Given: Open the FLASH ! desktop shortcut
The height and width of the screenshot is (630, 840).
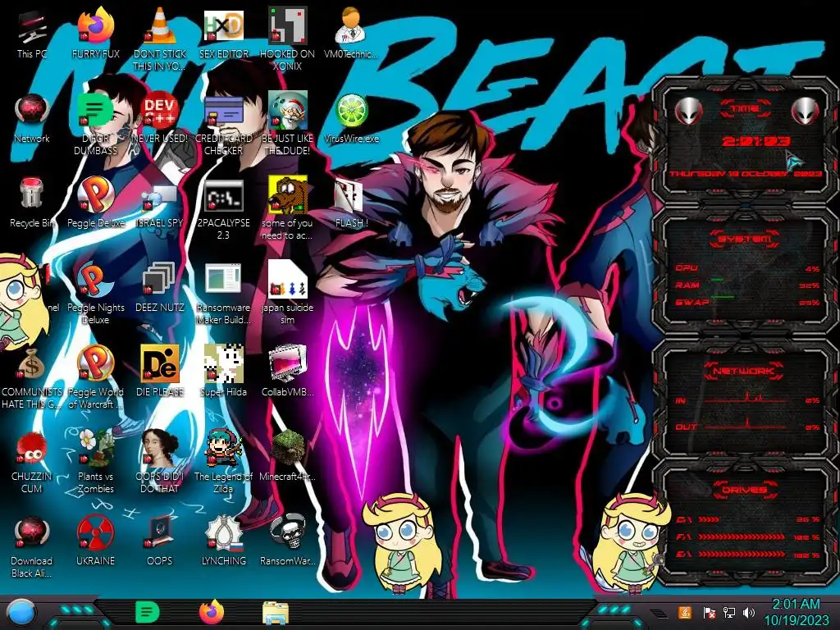Looking at the screenshot, I should click(351, 203).
